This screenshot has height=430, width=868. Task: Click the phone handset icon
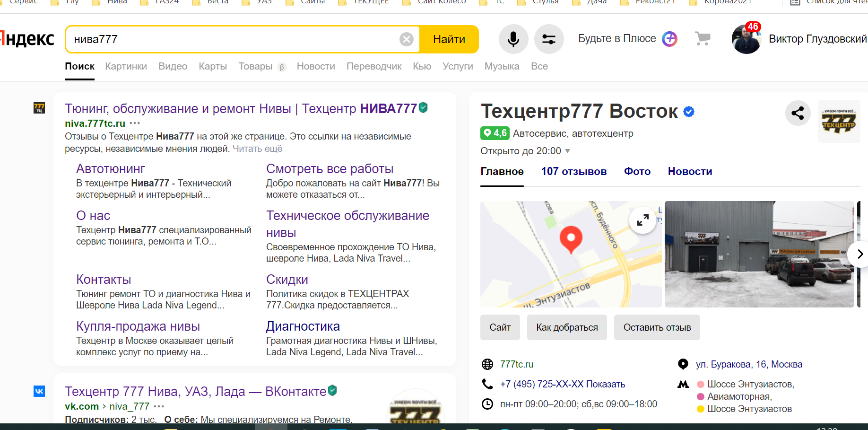(487, 384)
